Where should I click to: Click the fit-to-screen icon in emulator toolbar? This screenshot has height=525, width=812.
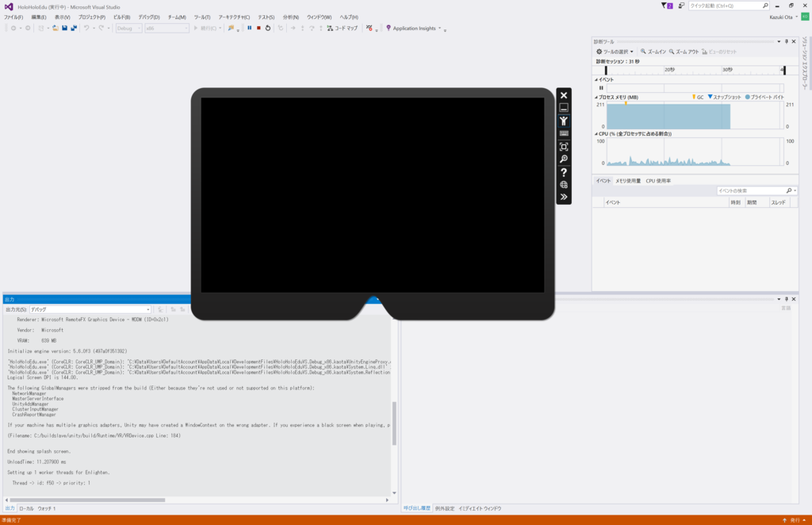[564, 147]
